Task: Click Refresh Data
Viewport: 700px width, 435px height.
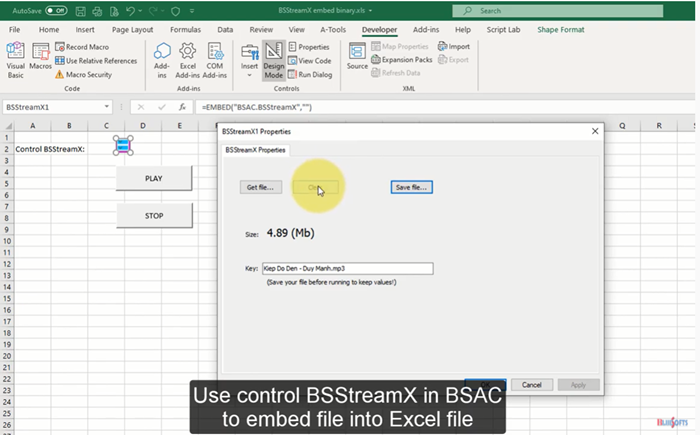Action: [x=396, y=73]
